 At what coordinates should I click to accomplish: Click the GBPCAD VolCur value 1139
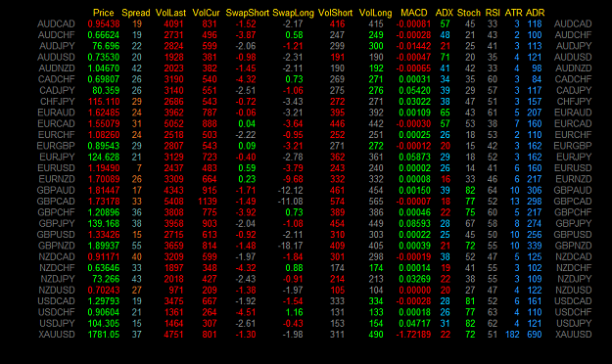point(208,202)
